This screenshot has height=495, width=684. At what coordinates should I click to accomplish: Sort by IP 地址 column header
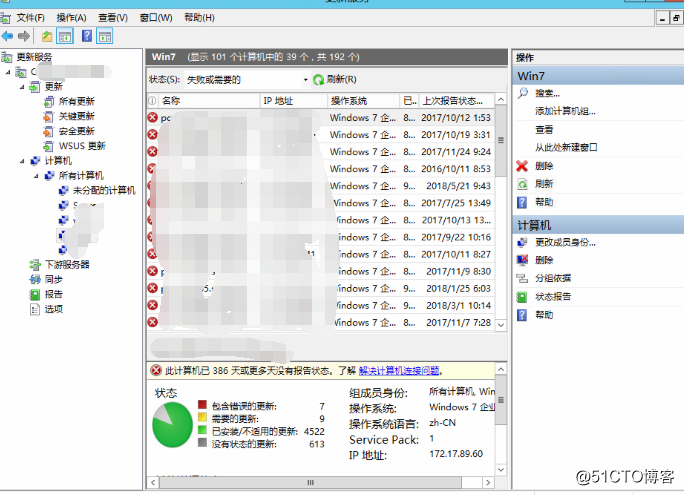(x=293, y=101)
